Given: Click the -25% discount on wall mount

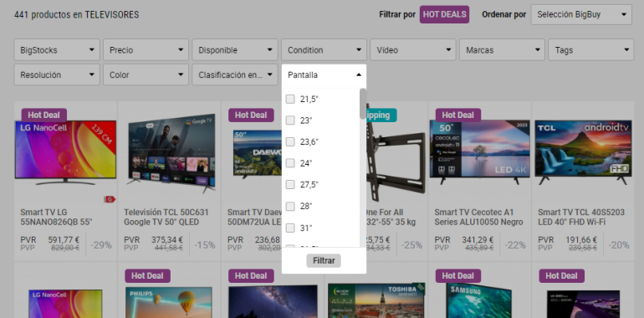Looking at the screenshot, I should (x=411, y=245).
